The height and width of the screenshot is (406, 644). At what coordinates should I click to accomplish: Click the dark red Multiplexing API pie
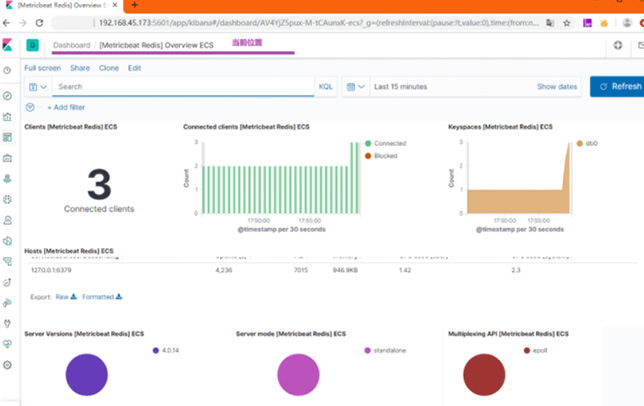pos(484,375)
